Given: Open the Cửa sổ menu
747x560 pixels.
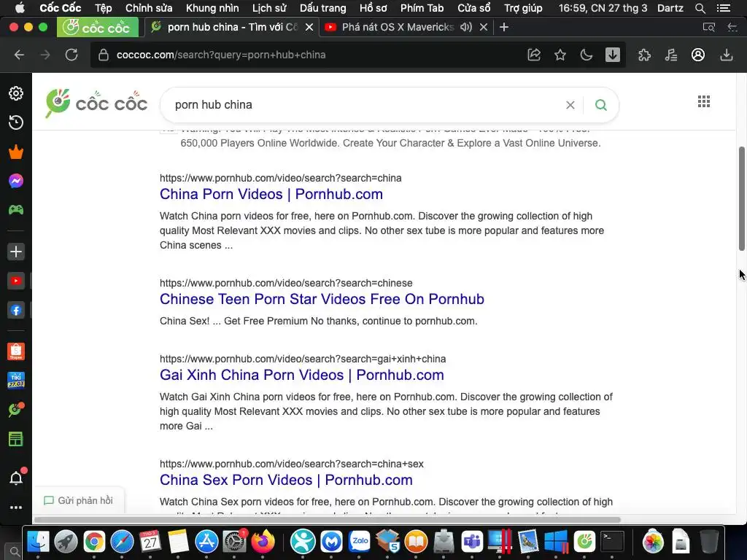Looking at the screenshot, I should pyautogui.click(x=473, y=8).
